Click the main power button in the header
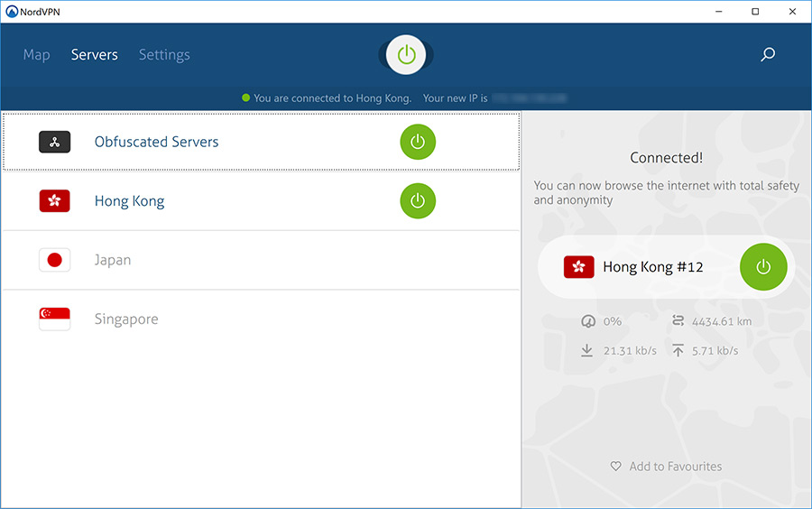This screenshot has width=812, height=509. point(406,54)
